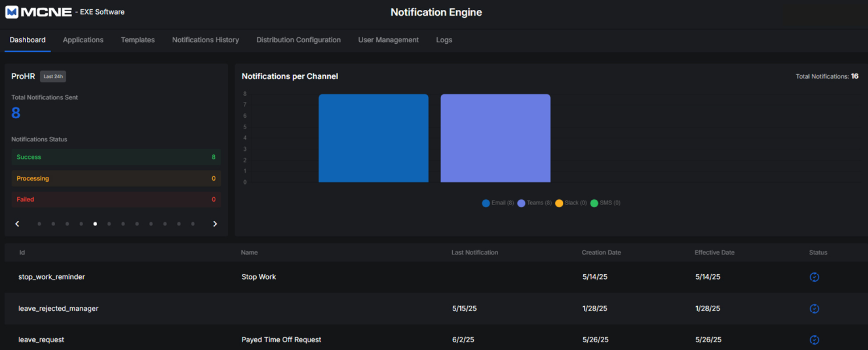Screen dimensions: 868x350
Task: Navigate to User Management tab
Action: point(388,40)
